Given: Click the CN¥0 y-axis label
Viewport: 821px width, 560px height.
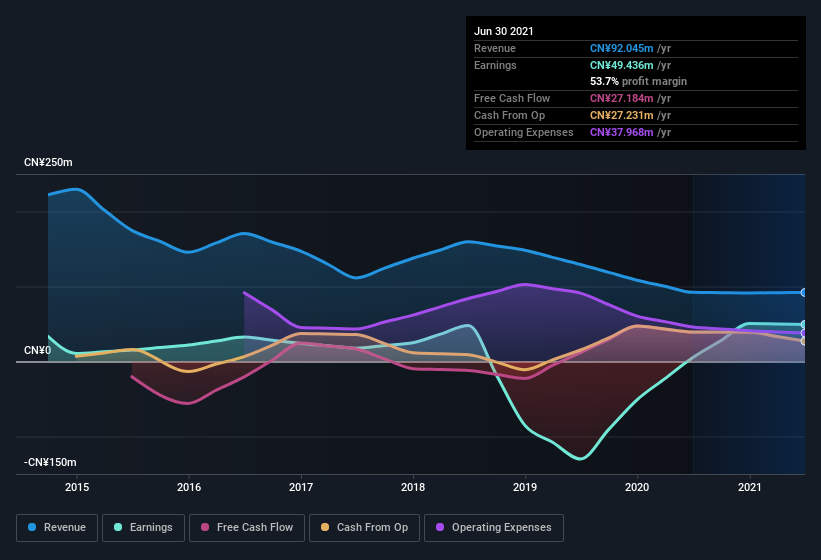Looking at the screenshot, I should click(38, 350).
